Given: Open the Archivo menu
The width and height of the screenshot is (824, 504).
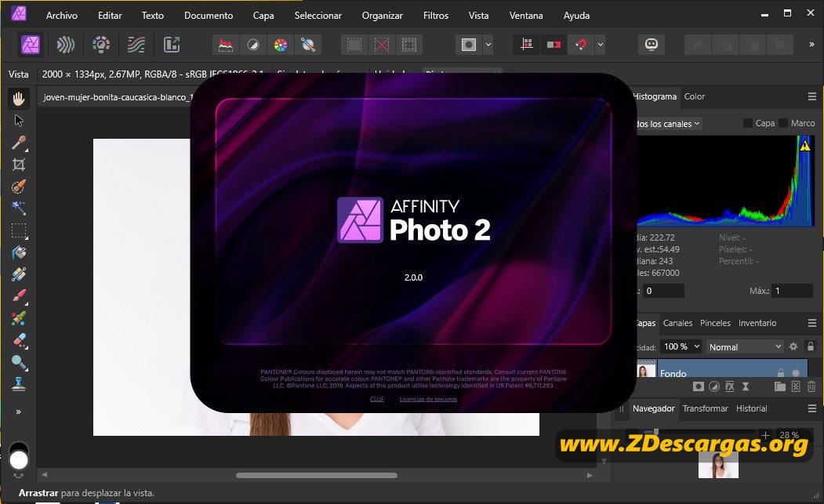Looking at the screenshot, I should point(61,16).
